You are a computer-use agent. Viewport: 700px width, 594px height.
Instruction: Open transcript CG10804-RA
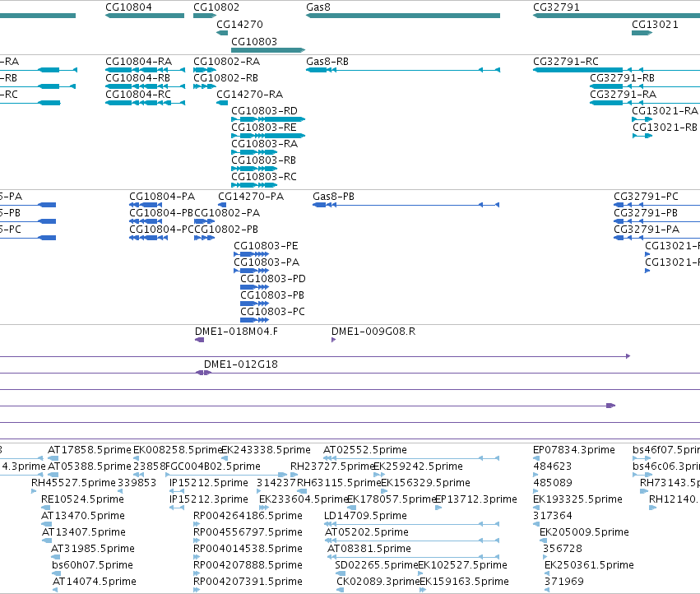[138, 62]
